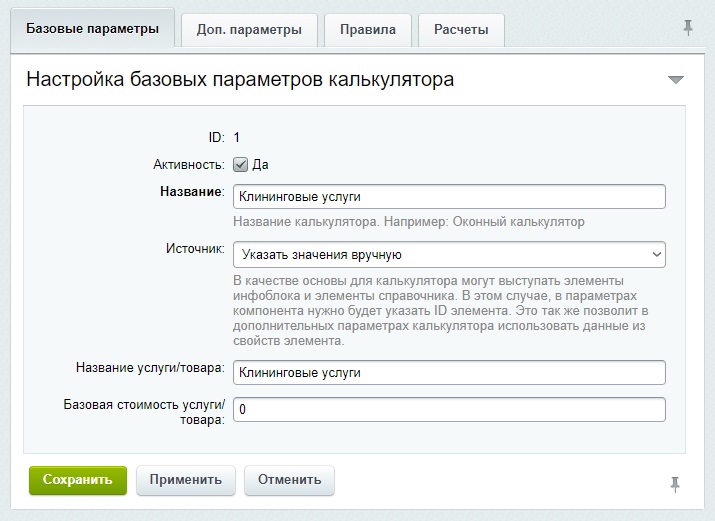Switch to the Базовые параметры tab
Viewport: 715px width, 521px height.
pos(93,29)
